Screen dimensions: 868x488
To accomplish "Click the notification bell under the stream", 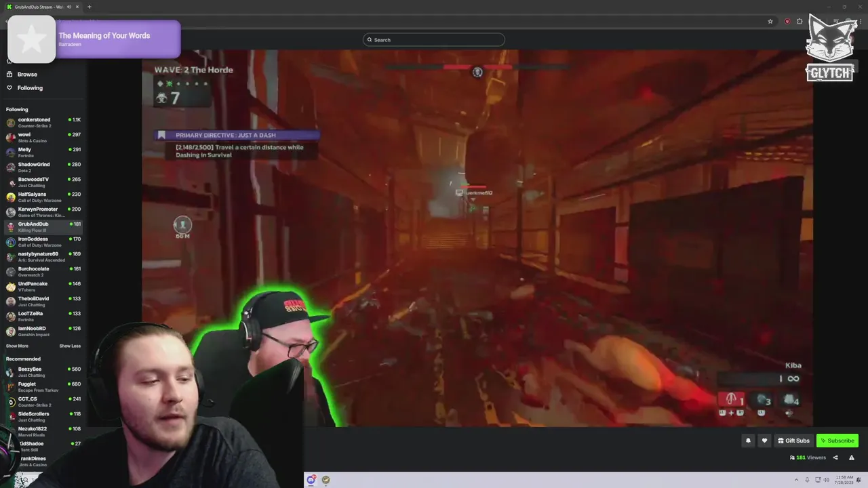I will (748, 441).
